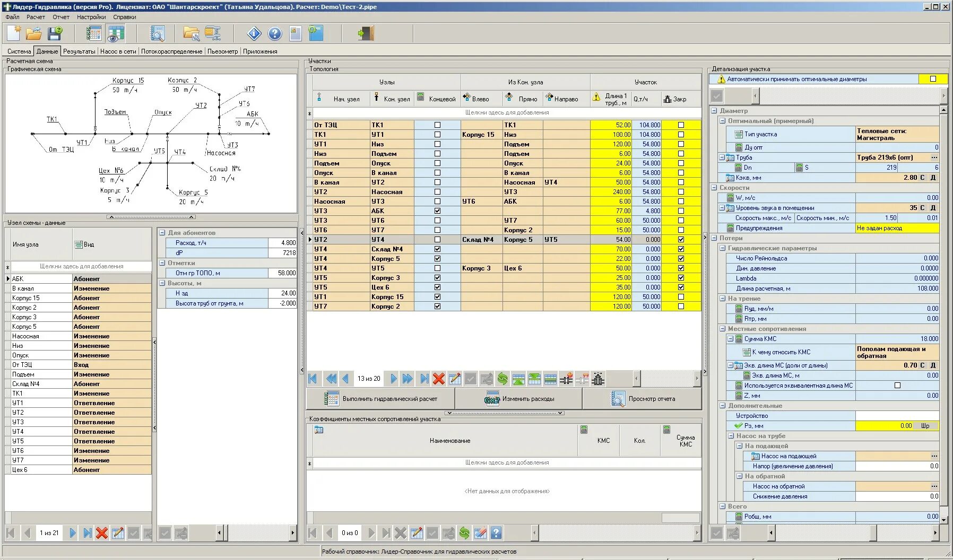This screenshot has width=953, height=560.
Task: Toggle automatic optimal diameters checkbox
Action: [933, 79]
